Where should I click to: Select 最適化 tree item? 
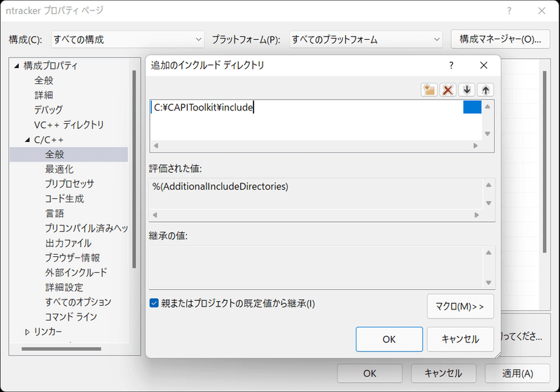tap(59, 169)
